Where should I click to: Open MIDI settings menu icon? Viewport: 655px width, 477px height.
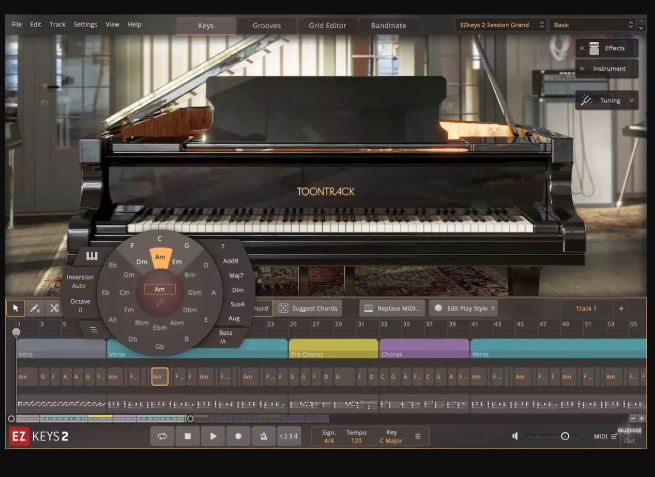point(614,436)
